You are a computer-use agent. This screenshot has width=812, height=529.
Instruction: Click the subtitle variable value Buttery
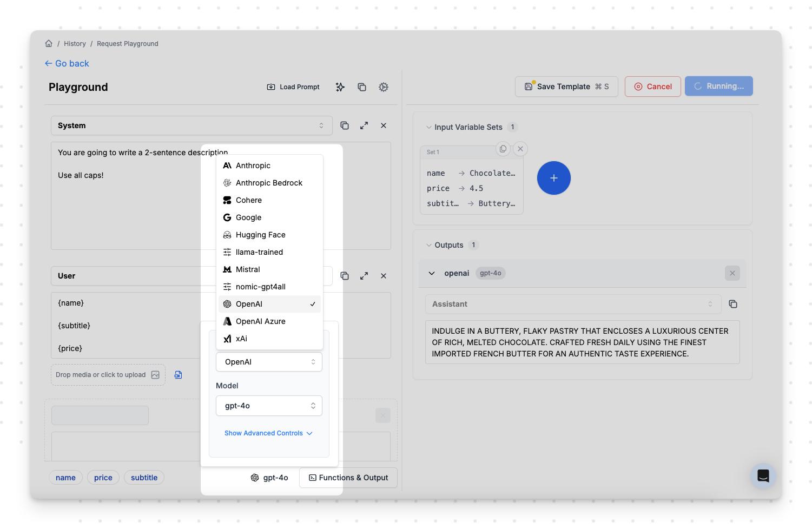pyautogui.click(x=497, y=203)
